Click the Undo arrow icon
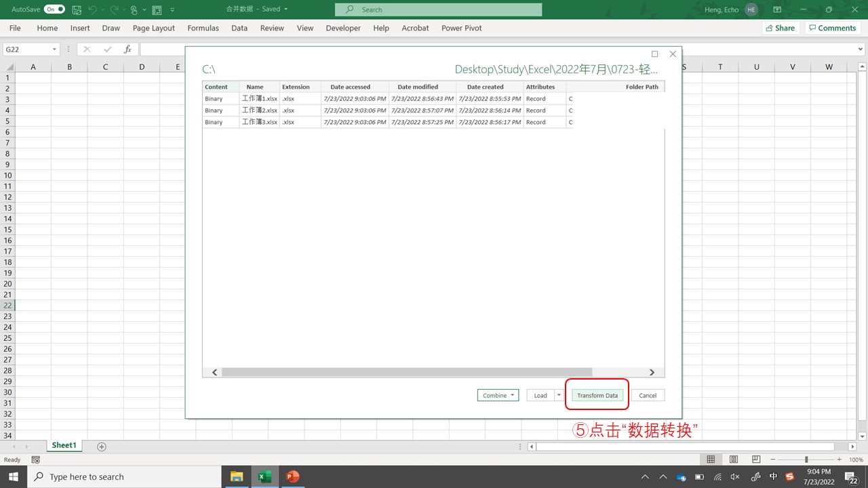The height and width of the screenshot is (488, 868). tap(94, 9)
